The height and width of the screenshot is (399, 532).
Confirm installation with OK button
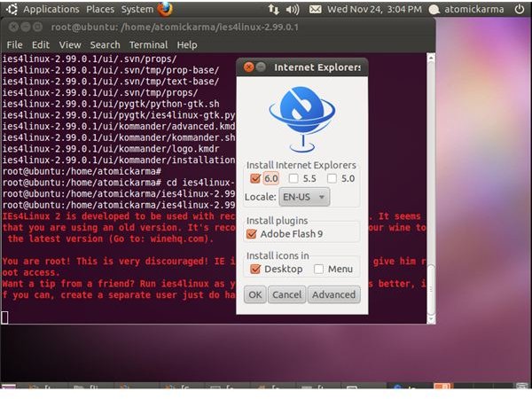point(255,294)
